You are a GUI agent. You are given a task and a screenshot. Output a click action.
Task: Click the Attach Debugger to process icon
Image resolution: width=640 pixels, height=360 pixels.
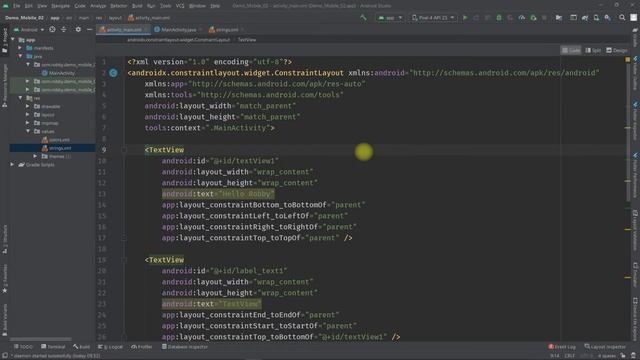[x=533, y=18]
